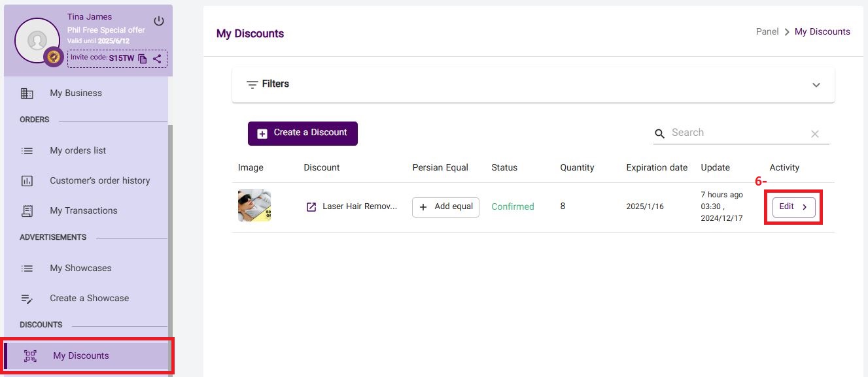Click the user profile avatar
This screenshot has height=377, width=868.
[x=37, y=41]
